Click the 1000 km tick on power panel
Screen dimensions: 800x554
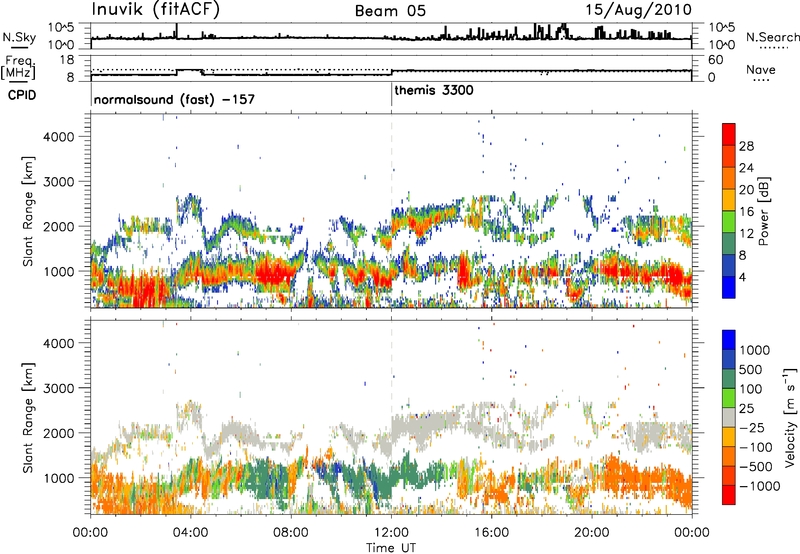(58, 272)
